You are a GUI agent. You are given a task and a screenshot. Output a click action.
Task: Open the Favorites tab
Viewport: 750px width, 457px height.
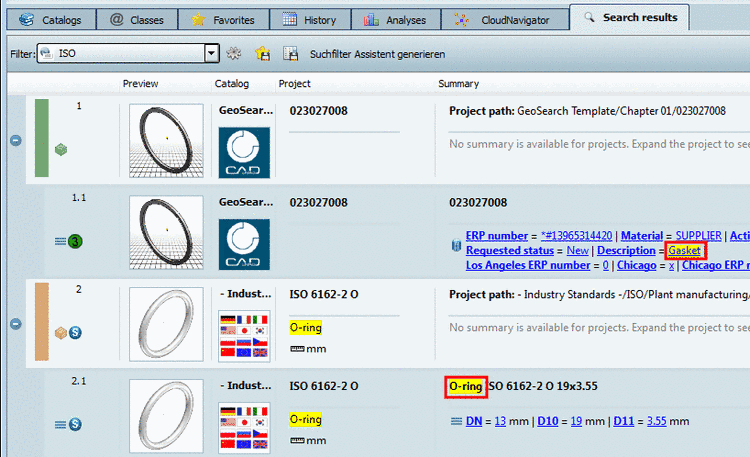point(223,20)
